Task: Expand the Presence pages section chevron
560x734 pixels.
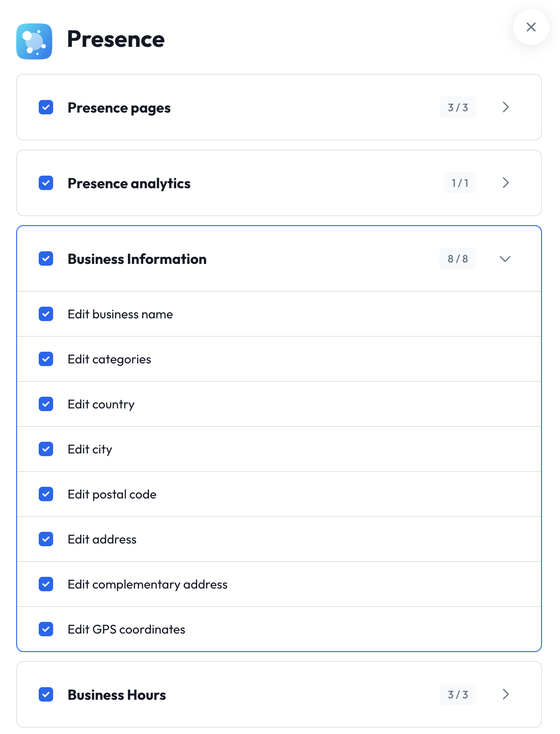Action: click(x=506, y=107)
